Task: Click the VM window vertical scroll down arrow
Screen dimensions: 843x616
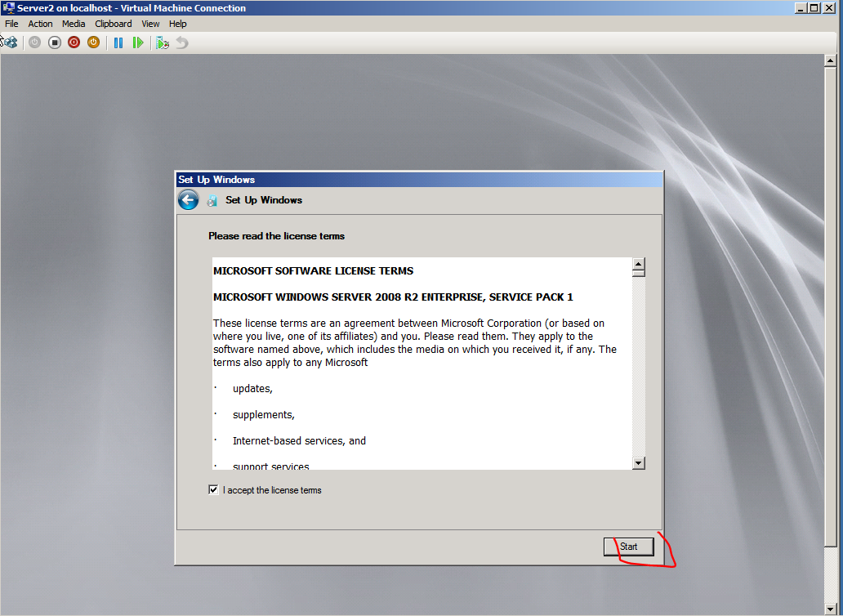Action: [830, 609]
